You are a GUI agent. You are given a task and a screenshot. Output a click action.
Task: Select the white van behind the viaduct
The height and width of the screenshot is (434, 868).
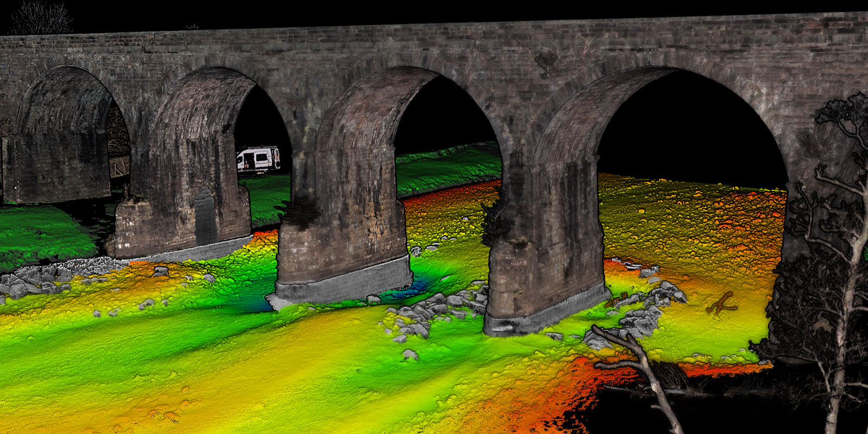[258, 159]
